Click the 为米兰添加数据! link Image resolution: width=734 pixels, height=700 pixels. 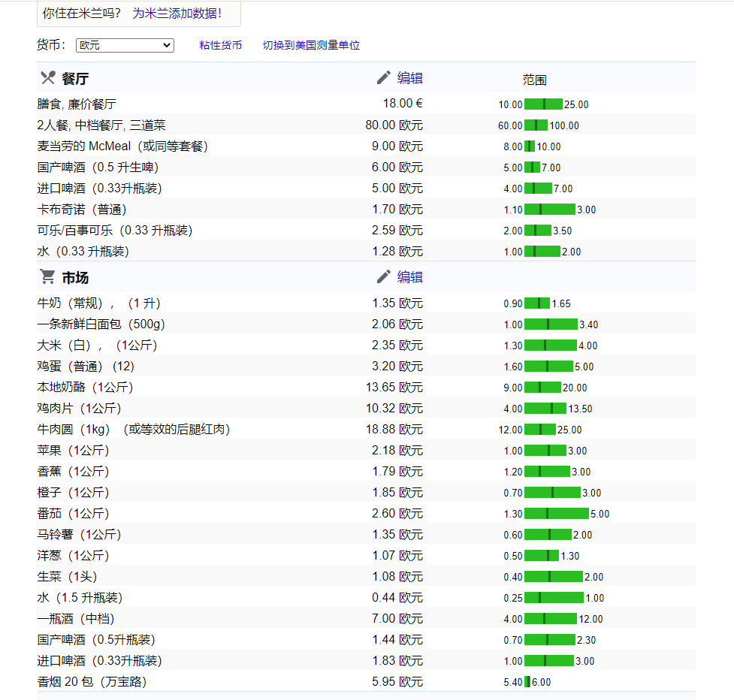pos(178,14)
